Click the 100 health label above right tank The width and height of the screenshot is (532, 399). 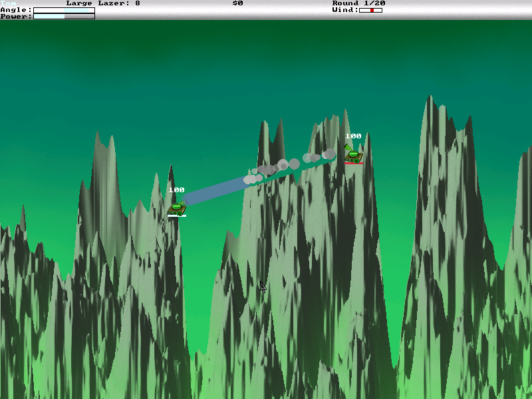(353, 136)
